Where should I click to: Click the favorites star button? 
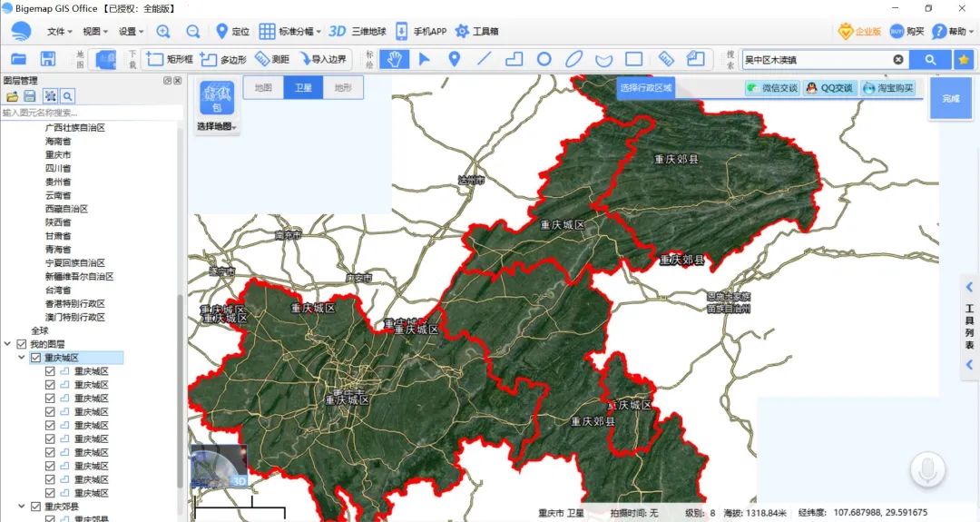pyautogui.click(x=963, y=60)
